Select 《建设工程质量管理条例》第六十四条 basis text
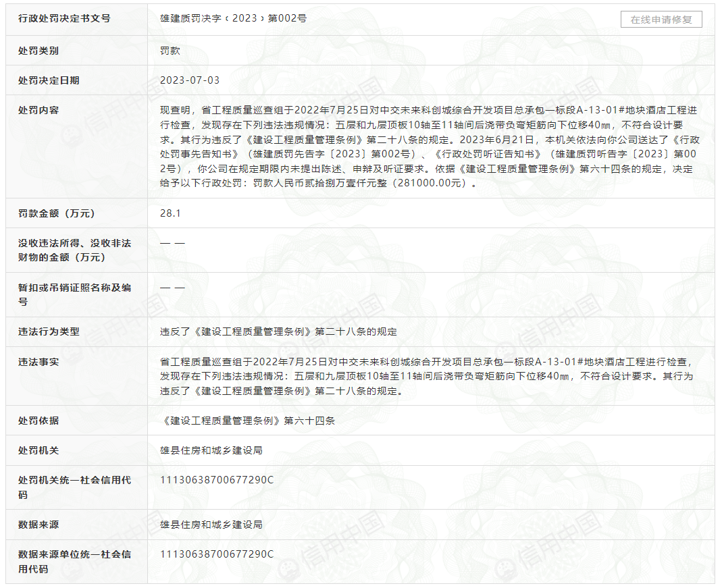Image resolution: width=722 pixels, height=588 pixels. (x=247, y=421)
